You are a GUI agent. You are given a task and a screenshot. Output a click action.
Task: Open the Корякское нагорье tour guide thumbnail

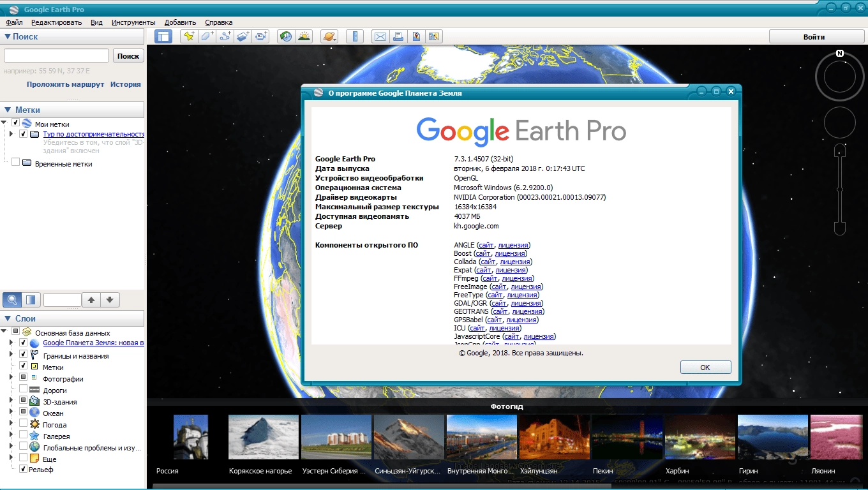coord(263,437)
